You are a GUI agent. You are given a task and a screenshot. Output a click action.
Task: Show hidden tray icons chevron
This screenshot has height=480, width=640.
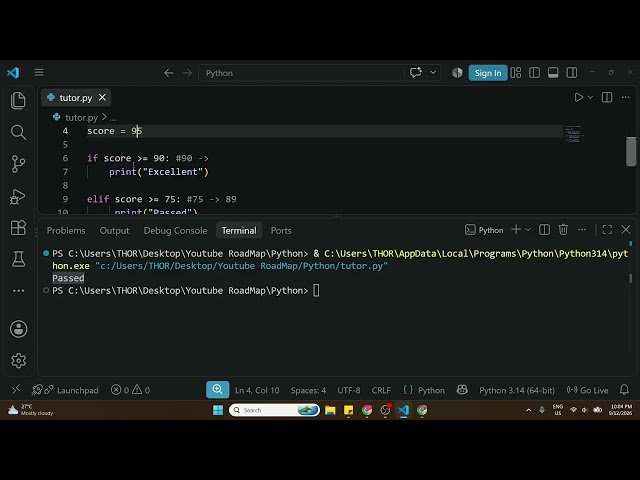pos(529,410)
